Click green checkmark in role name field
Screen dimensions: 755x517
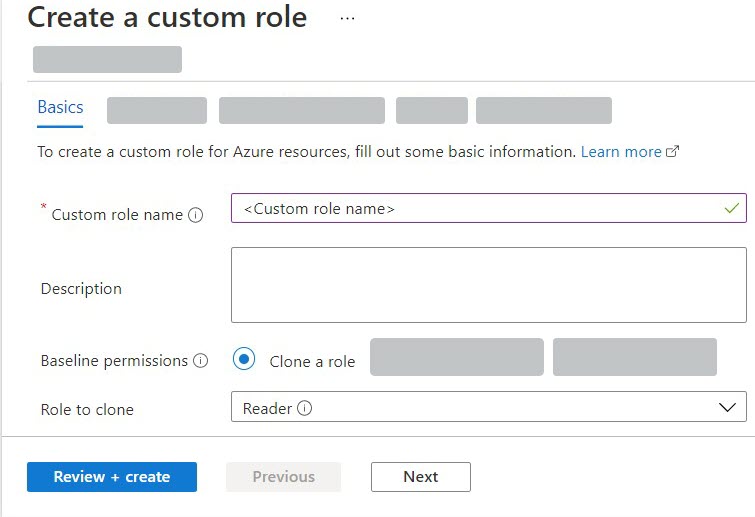[732, 208]
